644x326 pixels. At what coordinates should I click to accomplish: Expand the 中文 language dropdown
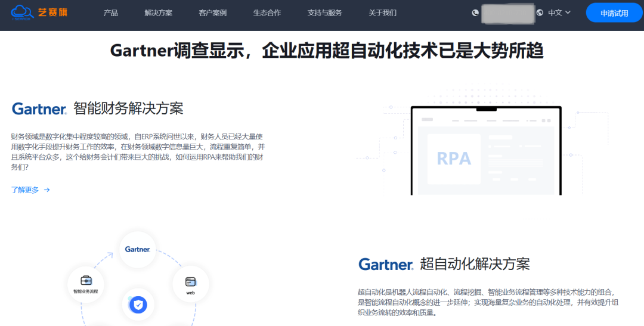pos(559,13)
